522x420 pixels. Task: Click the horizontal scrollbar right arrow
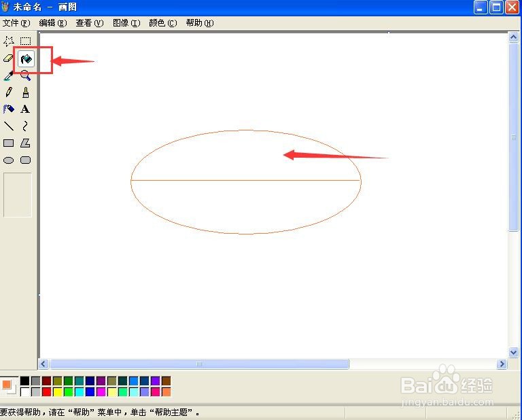point(502,364)
